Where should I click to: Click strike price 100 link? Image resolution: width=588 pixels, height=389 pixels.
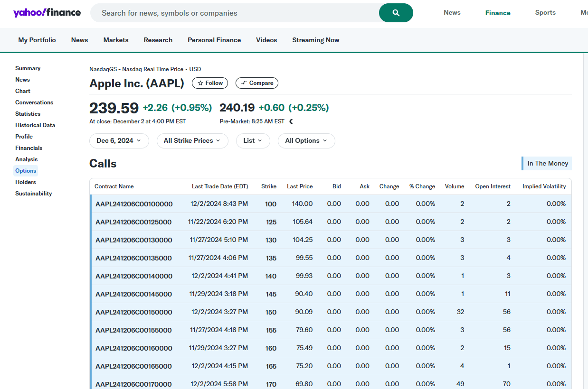coord(271,204)
